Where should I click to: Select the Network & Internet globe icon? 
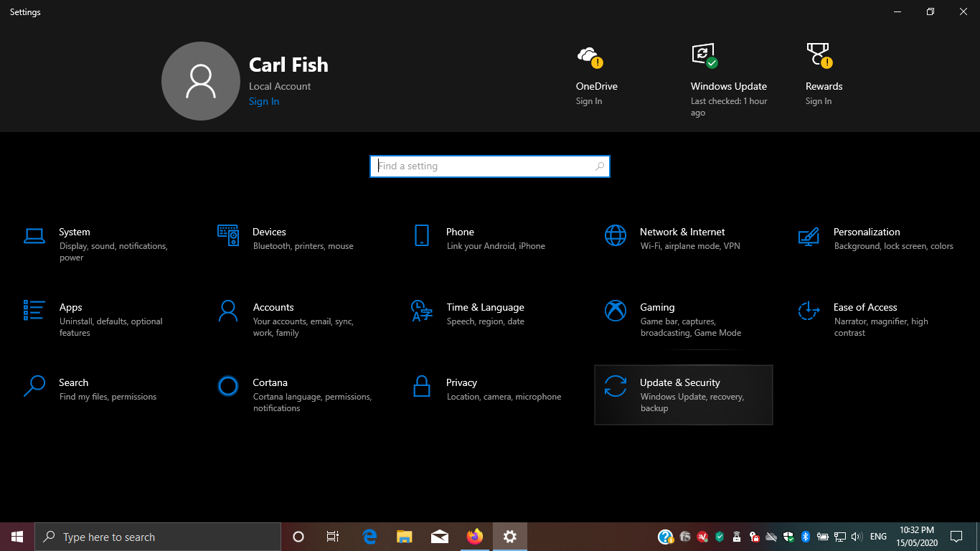pyautogui.click(x=616, y=235)
